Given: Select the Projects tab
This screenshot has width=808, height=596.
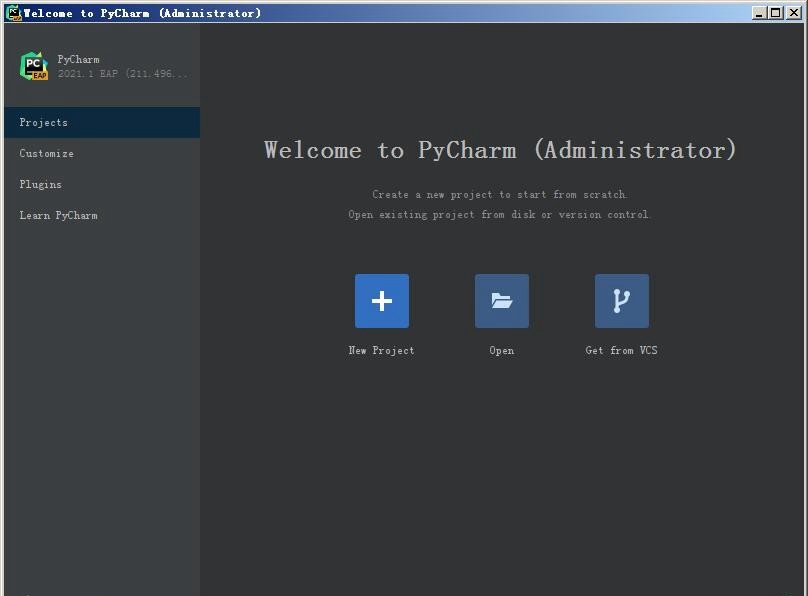Looking at the screenshot, I should pyautogui.click(x=102, y=123).
